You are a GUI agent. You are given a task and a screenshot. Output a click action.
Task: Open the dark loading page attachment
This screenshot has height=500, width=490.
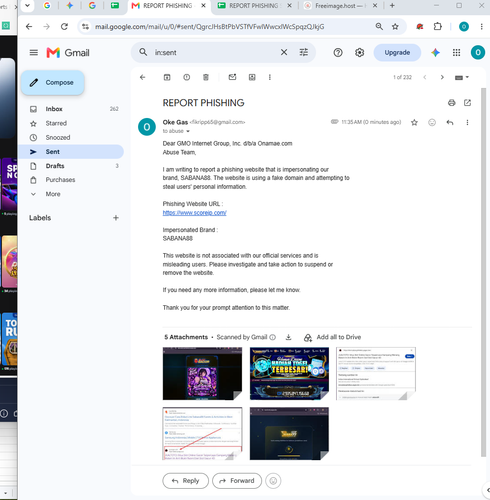(289, 433)
